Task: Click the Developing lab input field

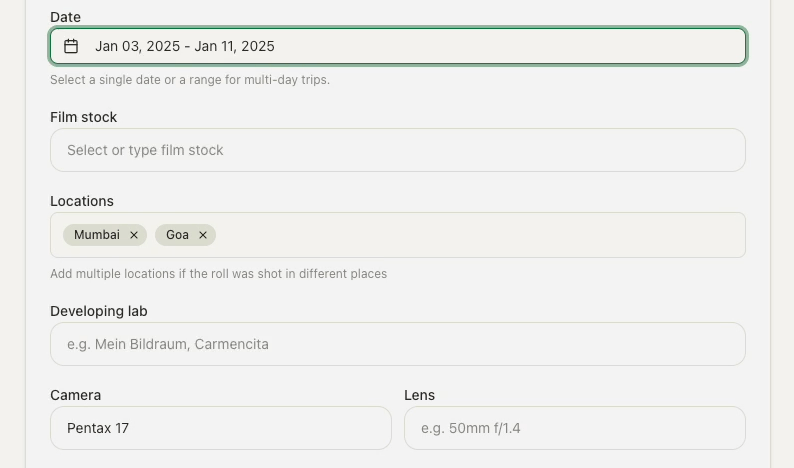Action: click(x=397, y=344)
